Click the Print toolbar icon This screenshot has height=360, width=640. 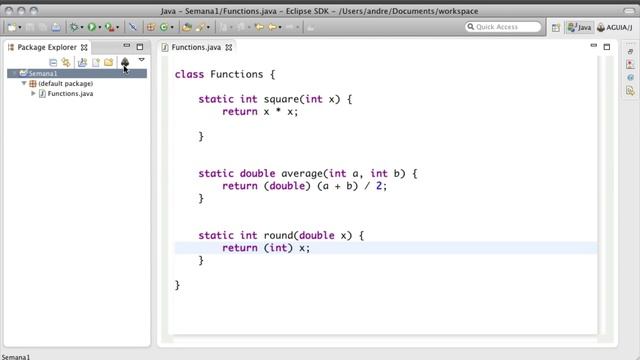point(56,27)
